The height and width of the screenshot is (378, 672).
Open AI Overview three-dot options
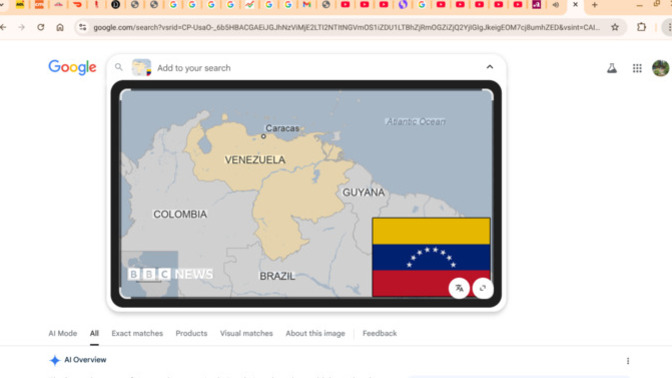[628, 361]
